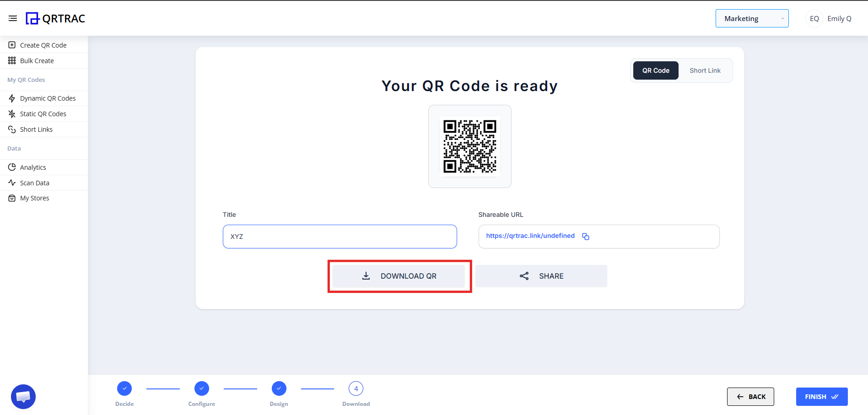Click the DOWNLOAD QR button
Image resolution: width=868 pixels, height=415 pixels.
pyautogui.click(x=399, y=275)
